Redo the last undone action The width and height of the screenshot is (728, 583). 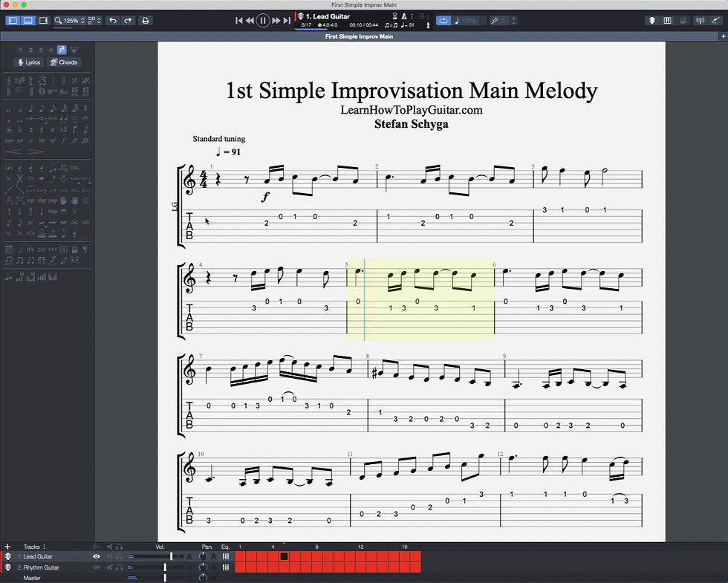128,21
